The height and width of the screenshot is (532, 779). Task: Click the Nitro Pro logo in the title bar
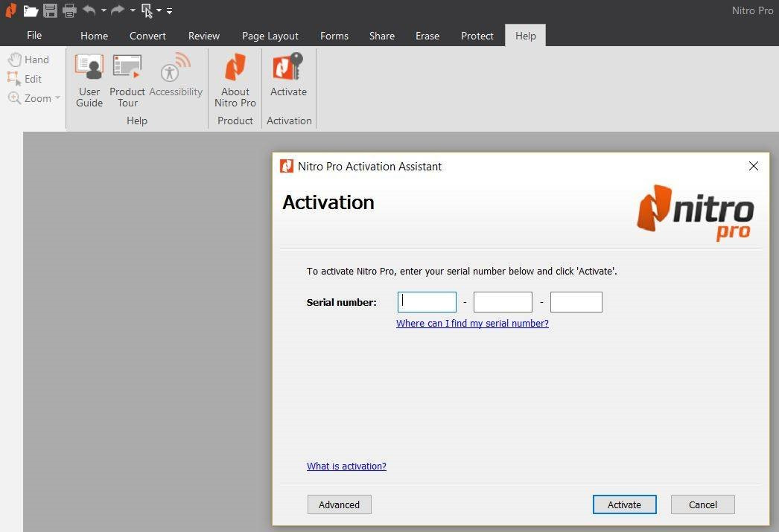11,10
